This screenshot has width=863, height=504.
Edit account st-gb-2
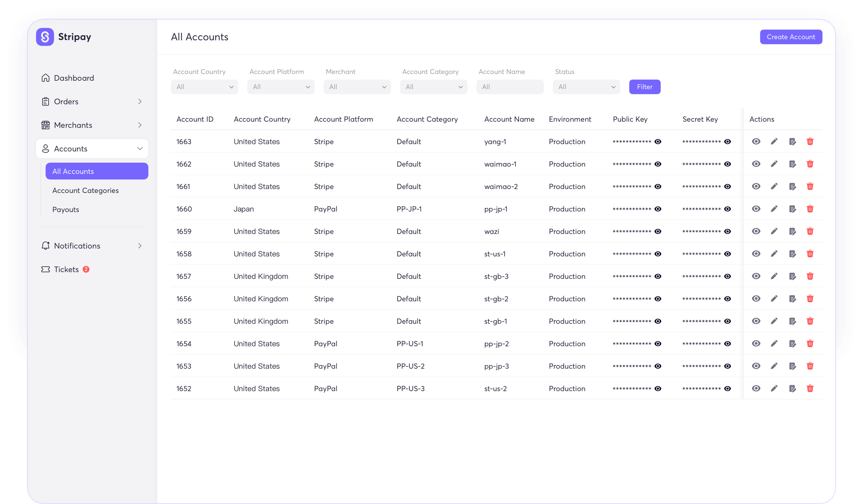(774, 299)
